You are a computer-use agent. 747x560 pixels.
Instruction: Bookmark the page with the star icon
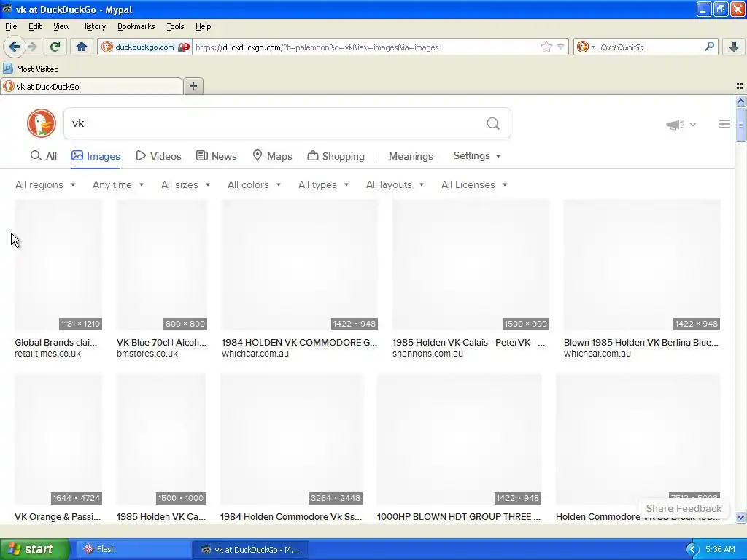tap(546, 47)
